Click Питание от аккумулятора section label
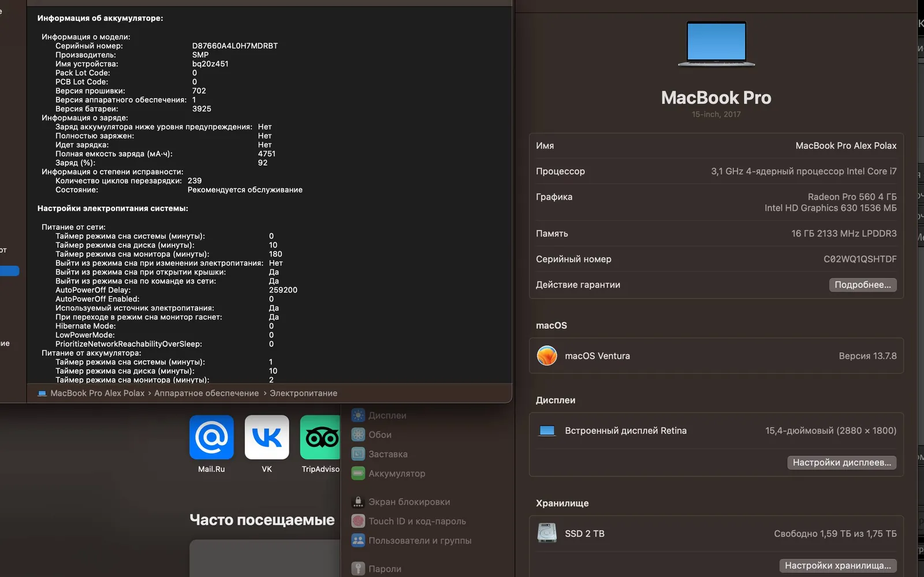This screenshot has width=924, height=577. tap(91, 353)
